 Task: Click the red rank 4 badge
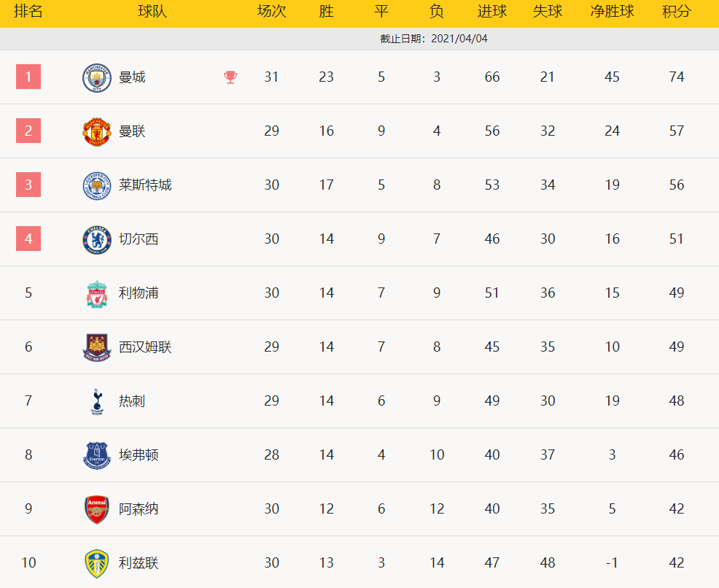[x=28, y=239]
